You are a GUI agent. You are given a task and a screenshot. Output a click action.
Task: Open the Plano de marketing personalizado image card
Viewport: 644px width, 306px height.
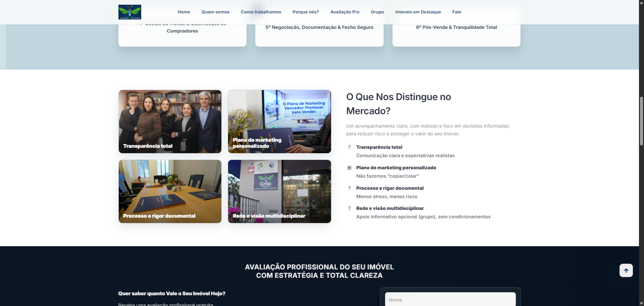[279, 121]
